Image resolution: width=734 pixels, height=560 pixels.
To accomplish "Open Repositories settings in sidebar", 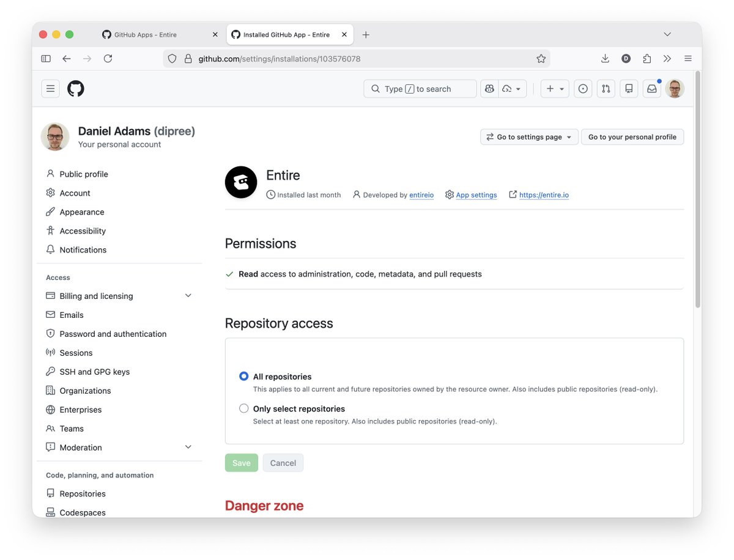I will tap(83, 494).
